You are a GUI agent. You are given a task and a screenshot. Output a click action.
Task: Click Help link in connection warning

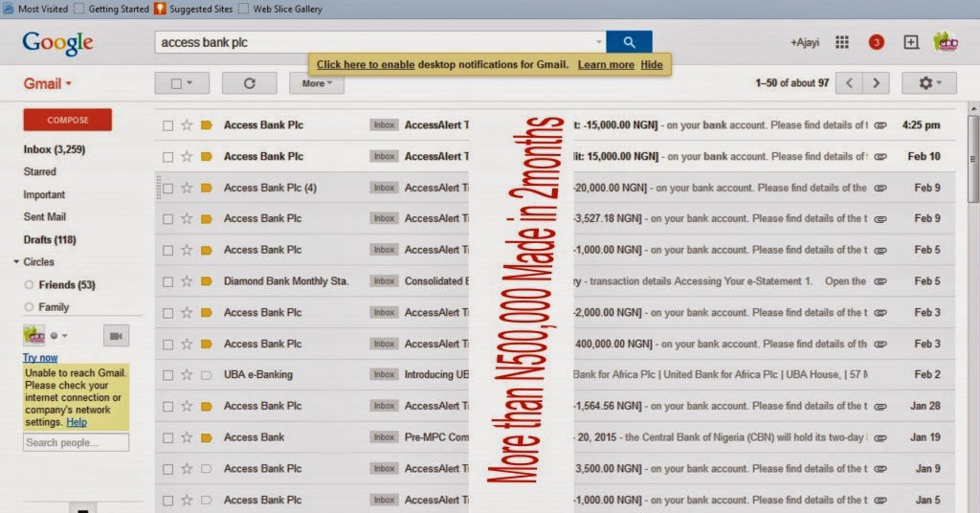[77, 422]
